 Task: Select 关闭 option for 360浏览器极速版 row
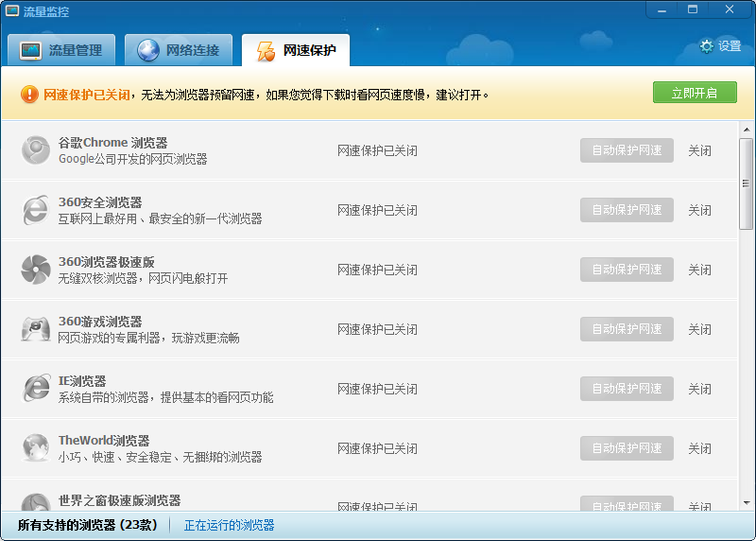point(699,270)
